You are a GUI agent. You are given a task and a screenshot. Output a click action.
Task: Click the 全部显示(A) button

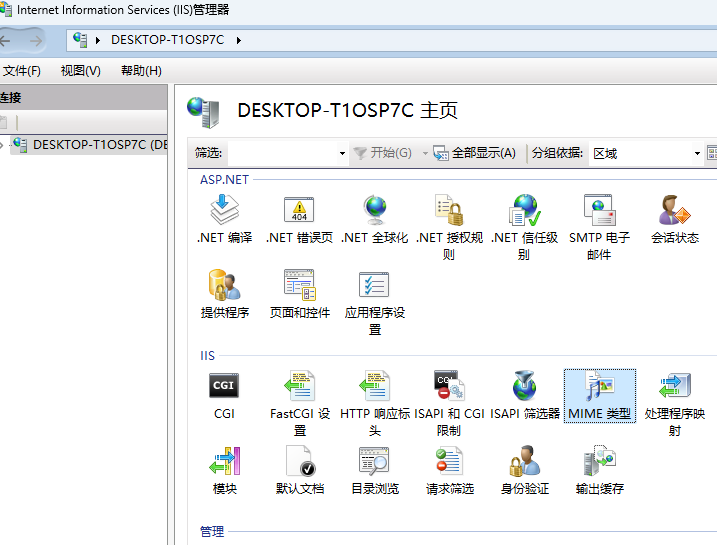pos(474,153)
